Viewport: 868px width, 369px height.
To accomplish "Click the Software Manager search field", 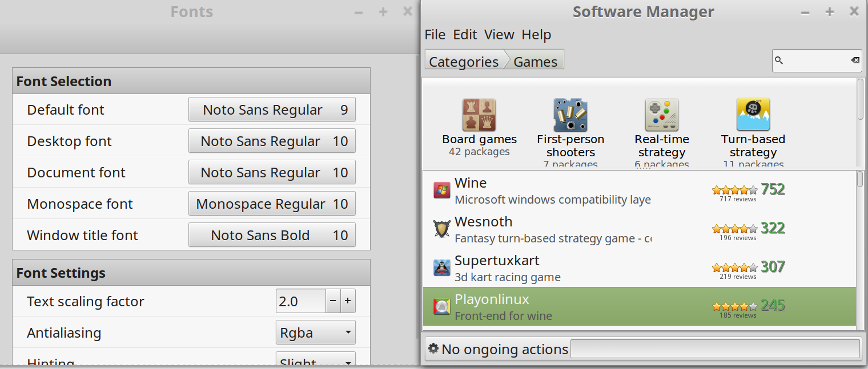I will point(817,60).
